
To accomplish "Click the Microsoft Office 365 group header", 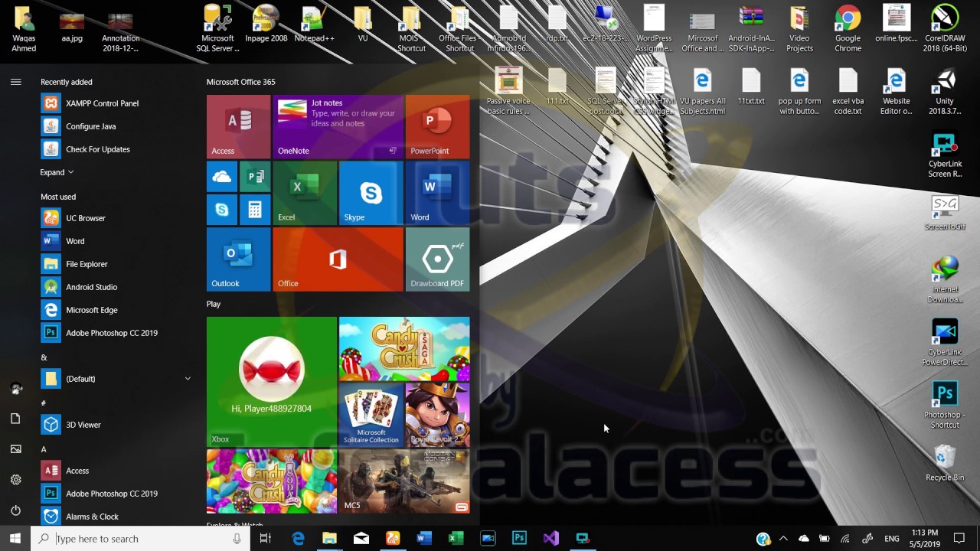I will point(240,82).
